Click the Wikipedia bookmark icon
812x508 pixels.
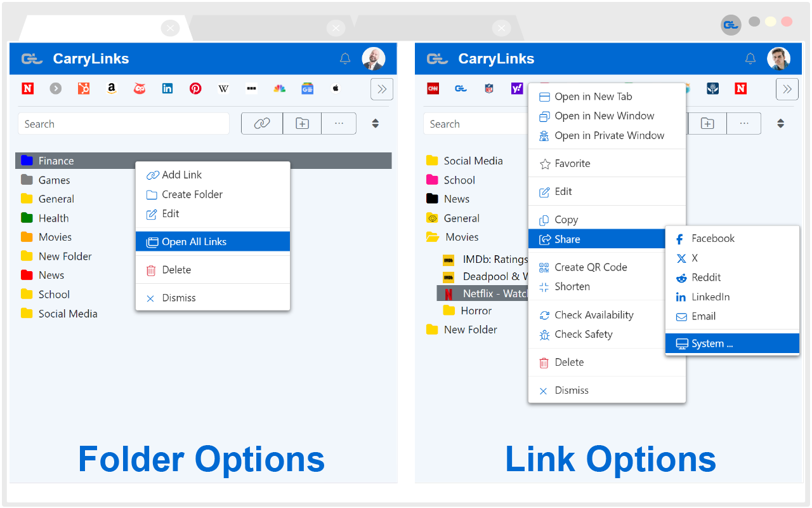[223, 88]
